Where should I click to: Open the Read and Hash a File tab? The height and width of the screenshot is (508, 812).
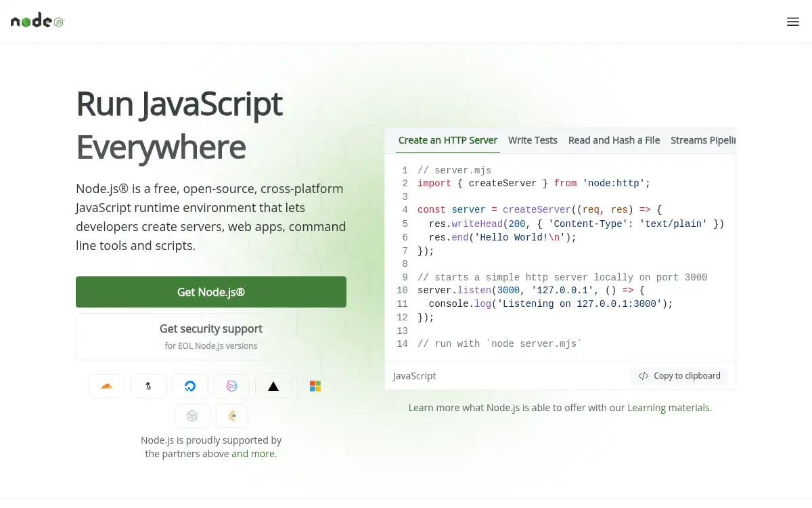(x=614, y=140)
